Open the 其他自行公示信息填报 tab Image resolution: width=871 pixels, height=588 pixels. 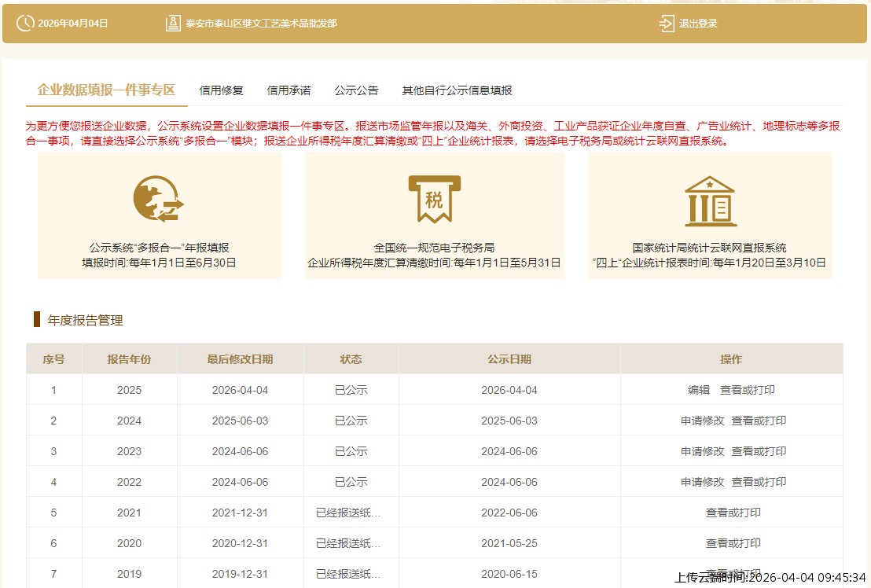click(x=457, y=90)
